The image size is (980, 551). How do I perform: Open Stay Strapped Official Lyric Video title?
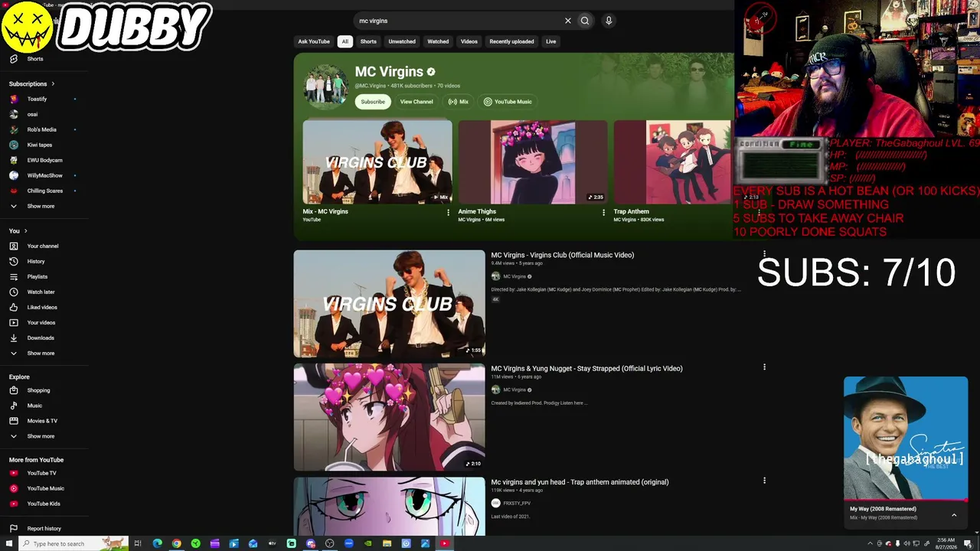click(x=586, y=368)
